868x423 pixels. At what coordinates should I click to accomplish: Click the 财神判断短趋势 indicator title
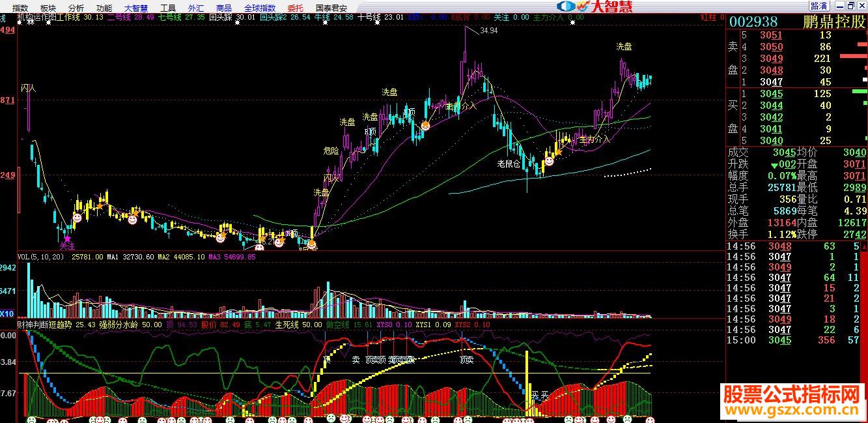[45, 324]
